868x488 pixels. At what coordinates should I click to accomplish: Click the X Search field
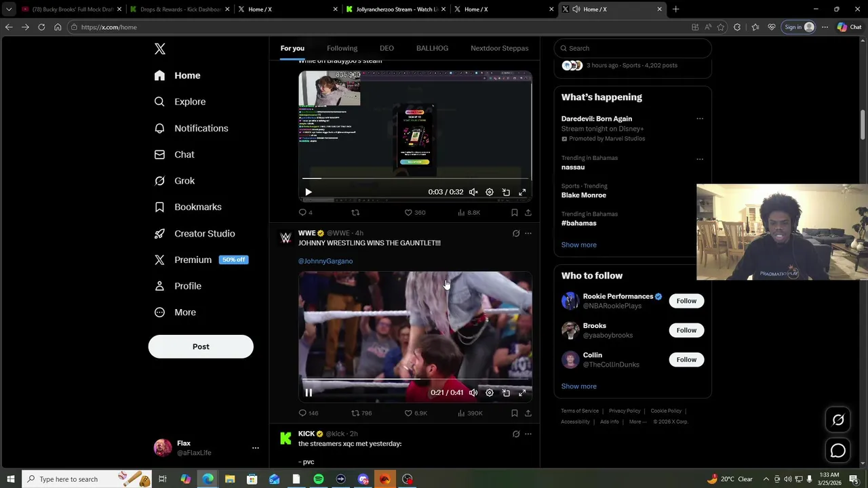click(x=633, y=48)
